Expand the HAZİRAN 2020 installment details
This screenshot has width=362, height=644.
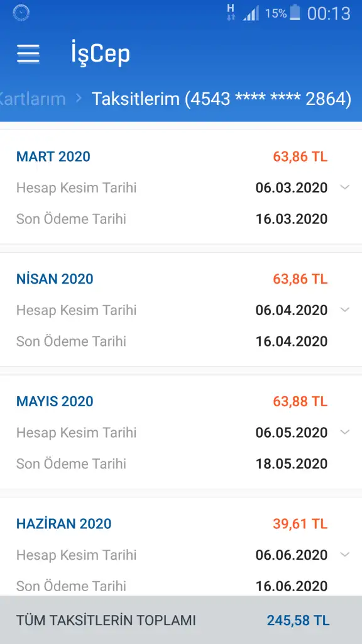pyautogui.click(x=345, y=555)
